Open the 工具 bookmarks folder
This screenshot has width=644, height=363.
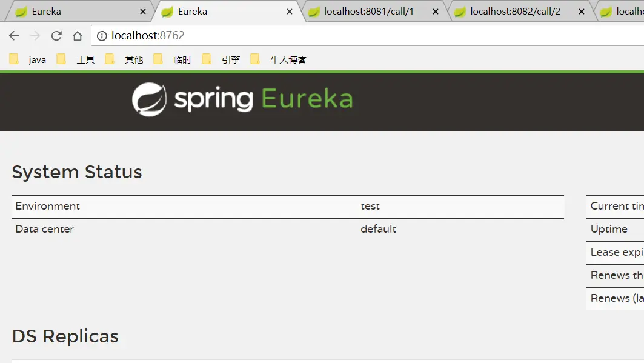[76, 59]
